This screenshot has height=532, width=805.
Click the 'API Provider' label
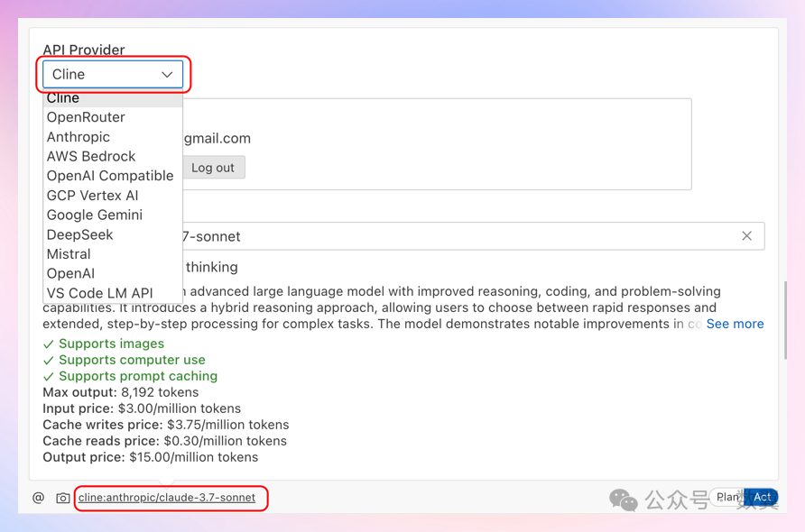pyautogui.click(x=84, y=50)
